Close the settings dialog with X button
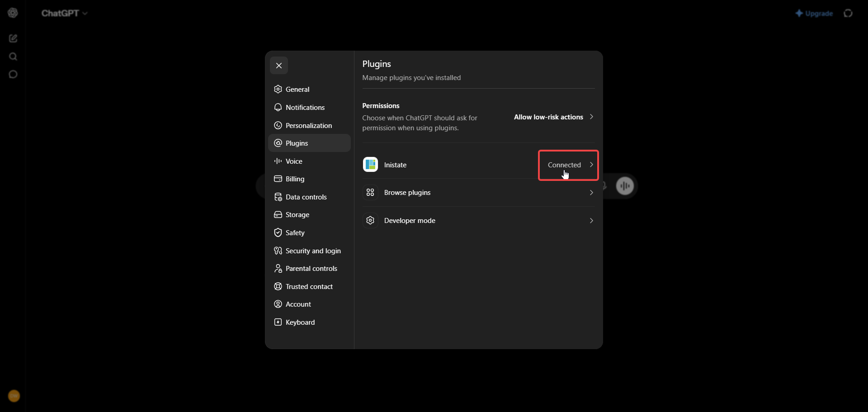 coord(279,66)
